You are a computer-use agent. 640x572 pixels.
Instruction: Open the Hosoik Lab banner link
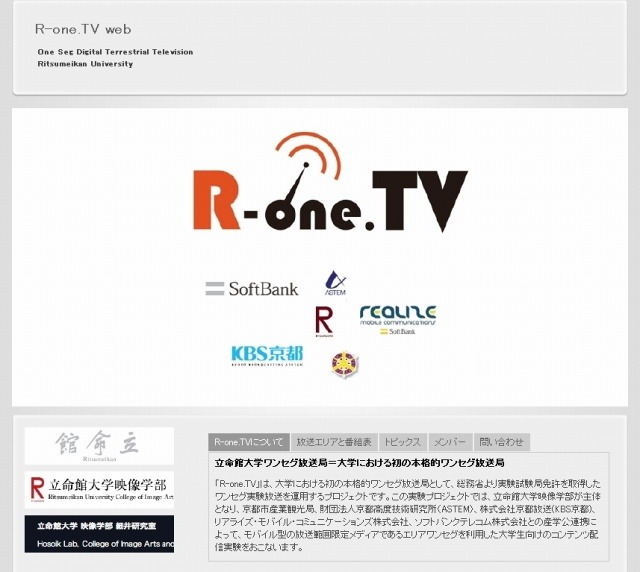99,534
